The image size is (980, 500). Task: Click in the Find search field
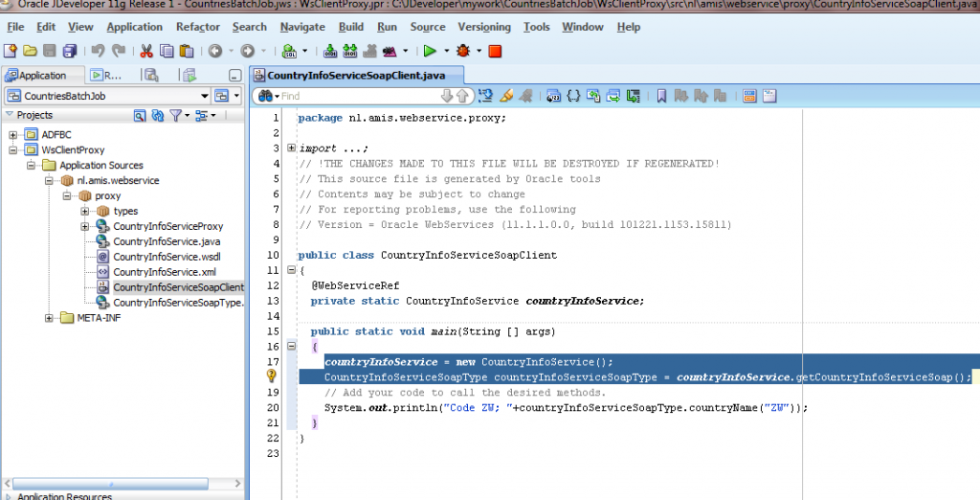[354, 96]
